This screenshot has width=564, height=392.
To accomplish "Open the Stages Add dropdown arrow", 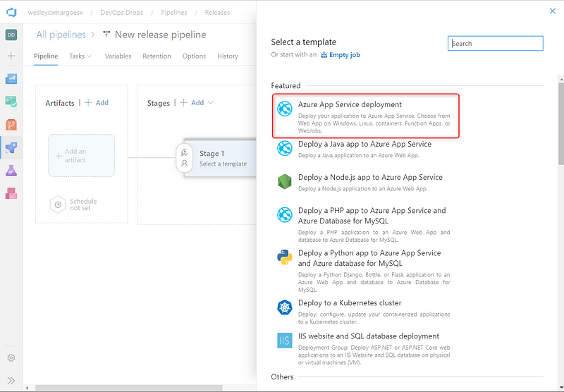I will click(210, 103).
